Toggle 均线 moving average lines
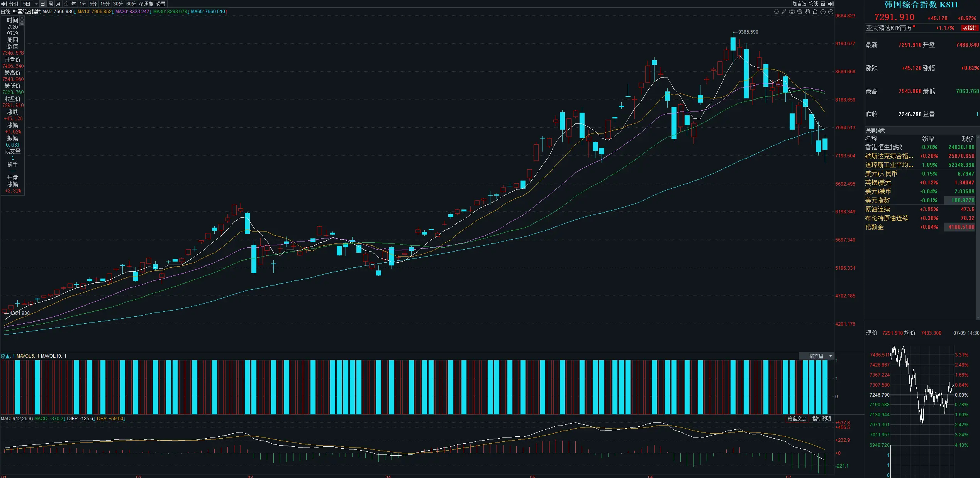The height and width of the screenshot is (478, 980). pos(814,4)
